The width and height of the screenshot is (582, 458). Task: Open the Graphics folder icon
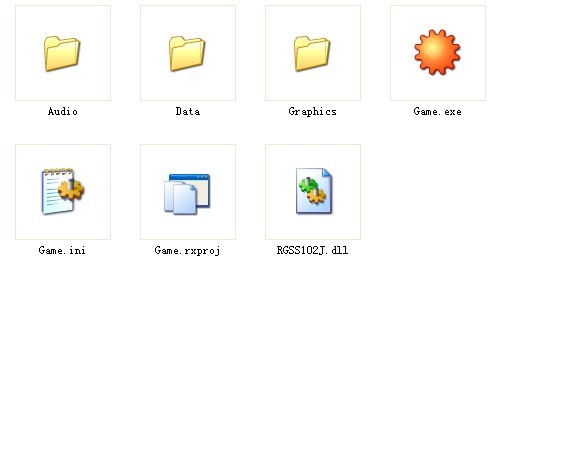pos(312,53)
